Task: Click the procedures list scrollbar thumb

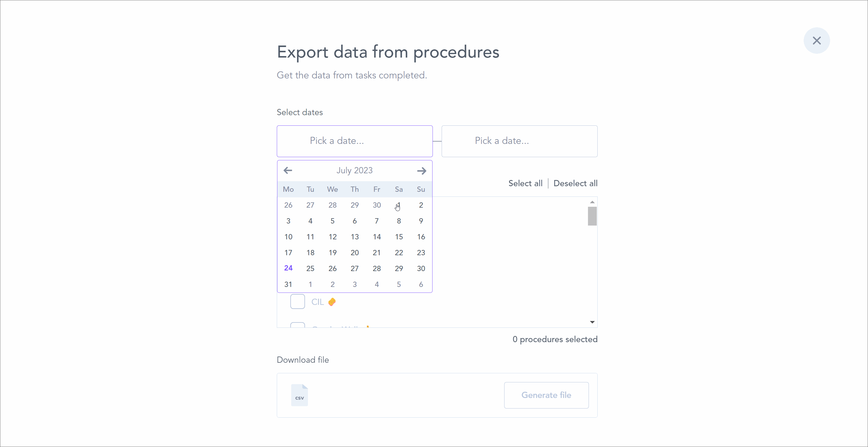Action: click(x=592, y=216)
